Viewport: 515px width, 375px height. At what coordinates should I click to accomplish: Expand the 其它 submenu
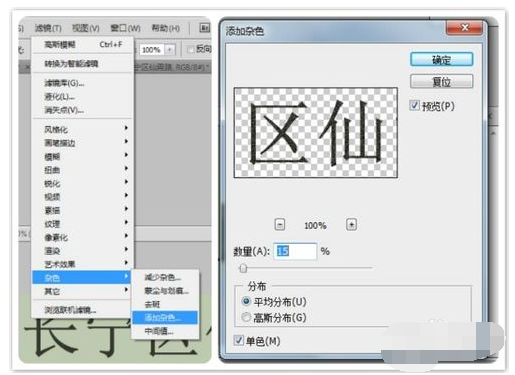coord(83,291)
